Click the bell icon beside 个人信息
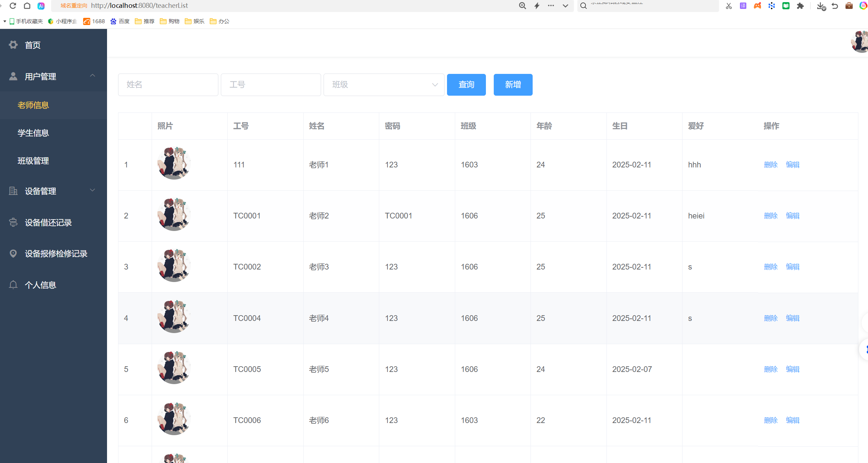Viewport: 868px width, 463px height. pyautogui.click(x=13, y=285)
